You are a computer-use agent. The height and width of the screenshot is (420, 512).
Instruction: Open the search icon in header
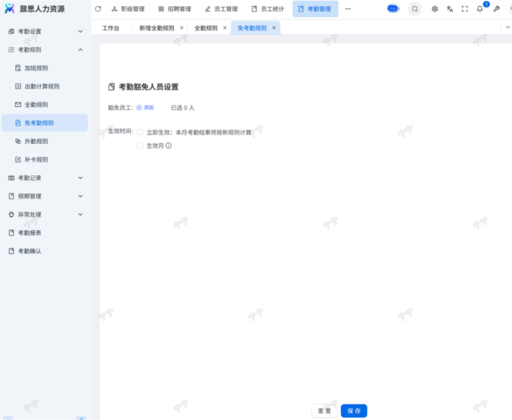[x=415, y=9]
